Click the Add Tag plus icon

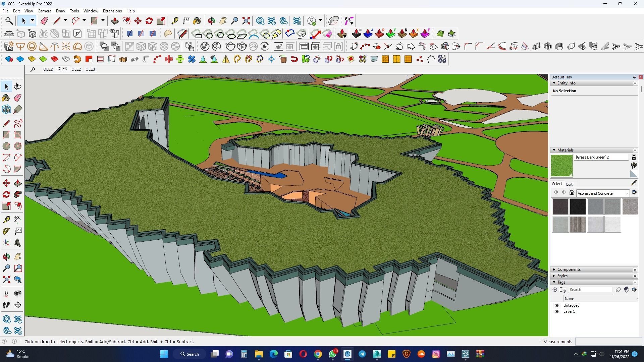click(555, 290)
